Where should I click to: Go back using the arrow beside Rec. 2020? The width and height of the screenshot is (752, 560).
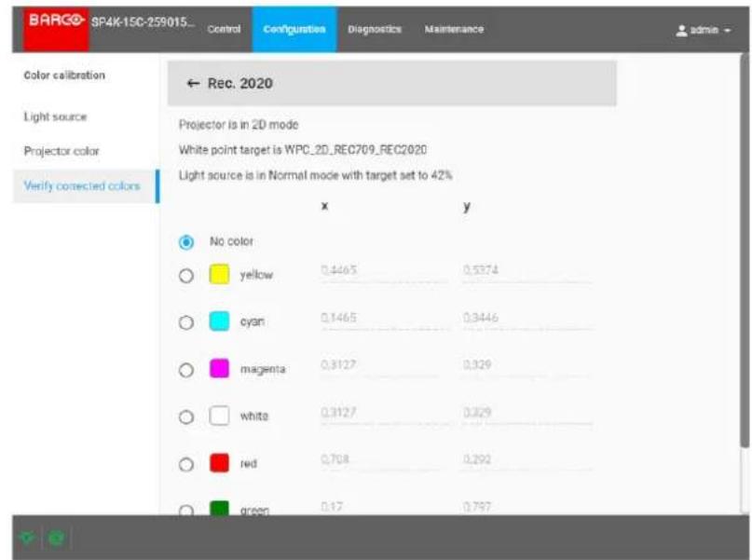[x=193, y=84]
